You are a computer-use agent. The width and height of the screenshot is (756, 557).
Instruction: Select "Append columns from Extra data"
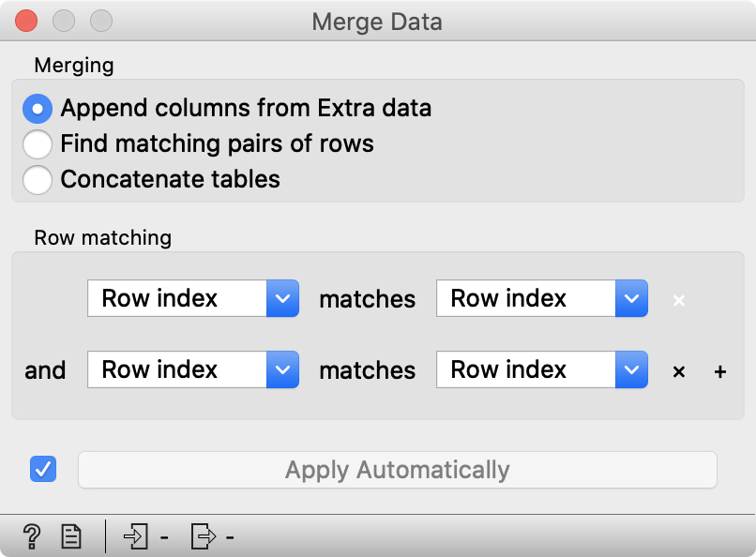[x=36, y=108]
